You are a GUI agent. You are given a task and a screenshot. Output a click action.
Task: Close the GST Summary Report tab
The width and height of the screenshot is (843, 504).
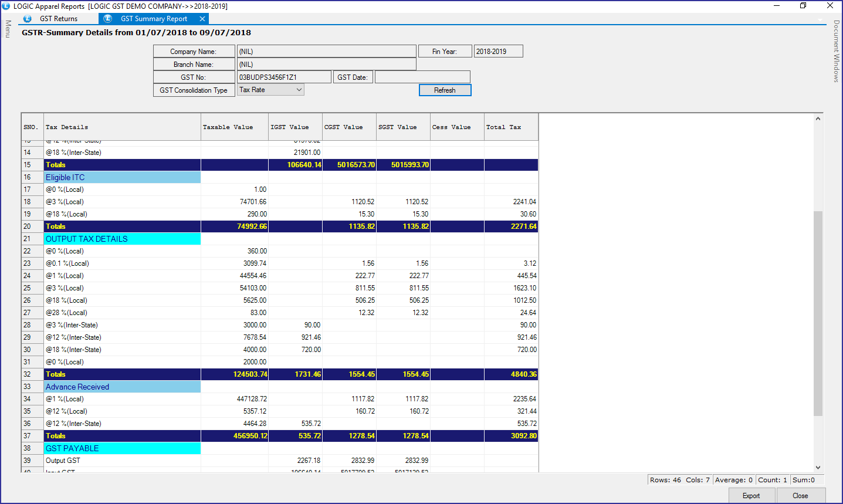click(202, 19)
